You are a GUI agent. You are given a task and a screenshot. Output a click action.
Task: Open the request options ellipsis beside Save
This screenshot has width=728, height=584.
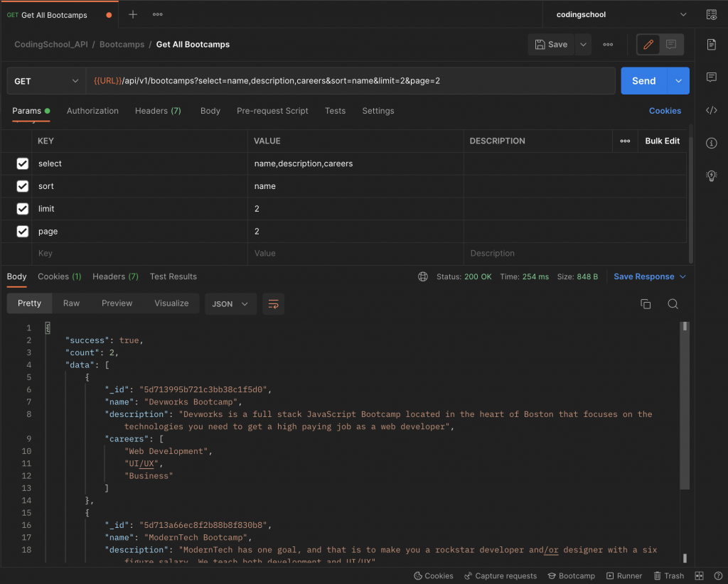pos(608,45)
